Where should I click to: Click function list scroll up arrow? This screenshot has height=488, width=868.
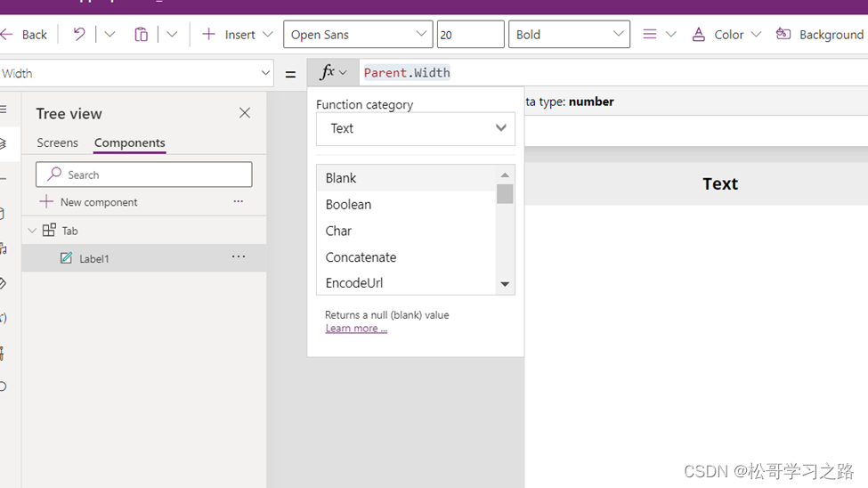(x=505, y=175)
